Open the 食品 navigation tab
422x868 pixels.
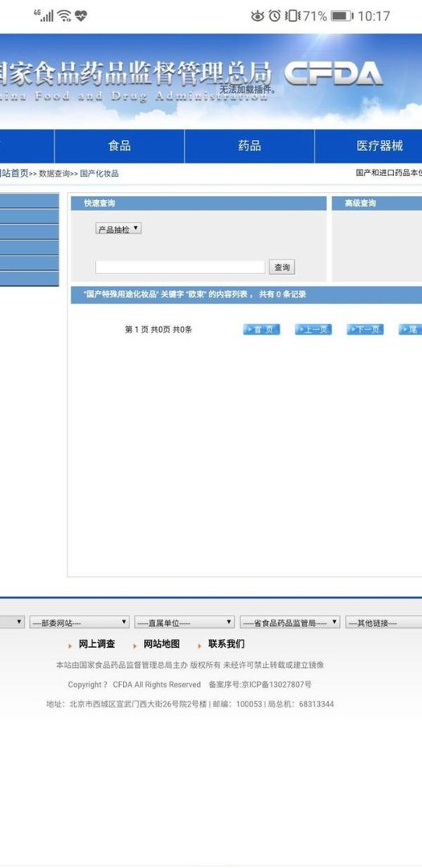119,146
